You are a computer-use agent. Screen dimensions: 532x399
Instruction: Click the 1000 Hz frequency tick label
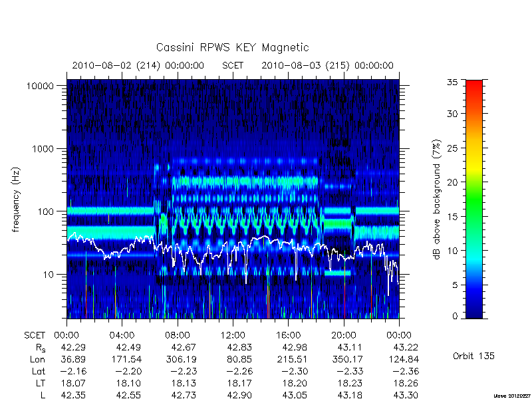[x=43, y=149]
